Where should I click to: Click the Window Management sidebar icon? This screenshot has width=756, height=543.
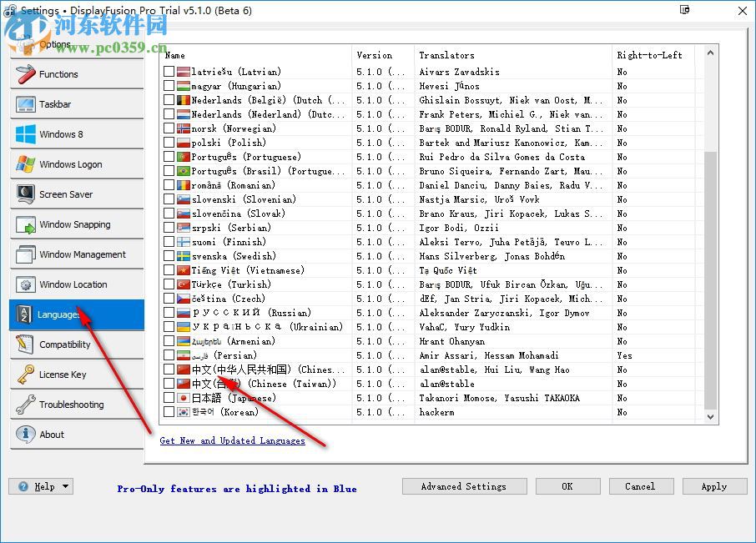[25, 254]
